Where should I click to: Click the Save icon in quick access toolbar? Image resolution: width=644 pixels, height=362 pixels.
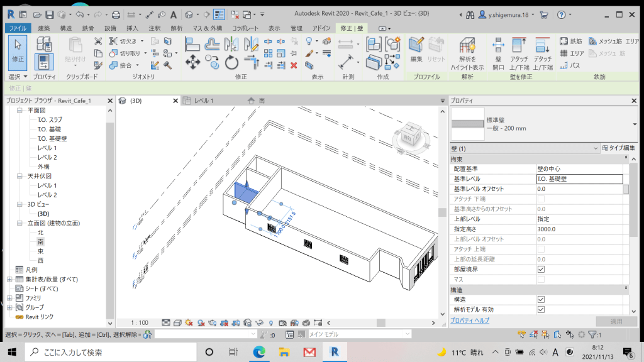48,14
